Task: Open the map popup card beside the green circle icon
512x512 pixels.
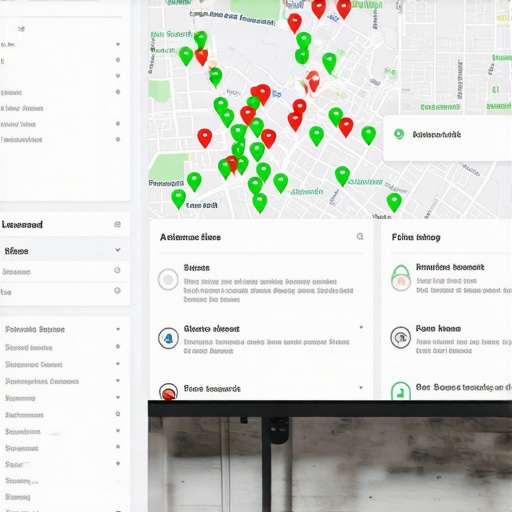Action: coord(448,138)
